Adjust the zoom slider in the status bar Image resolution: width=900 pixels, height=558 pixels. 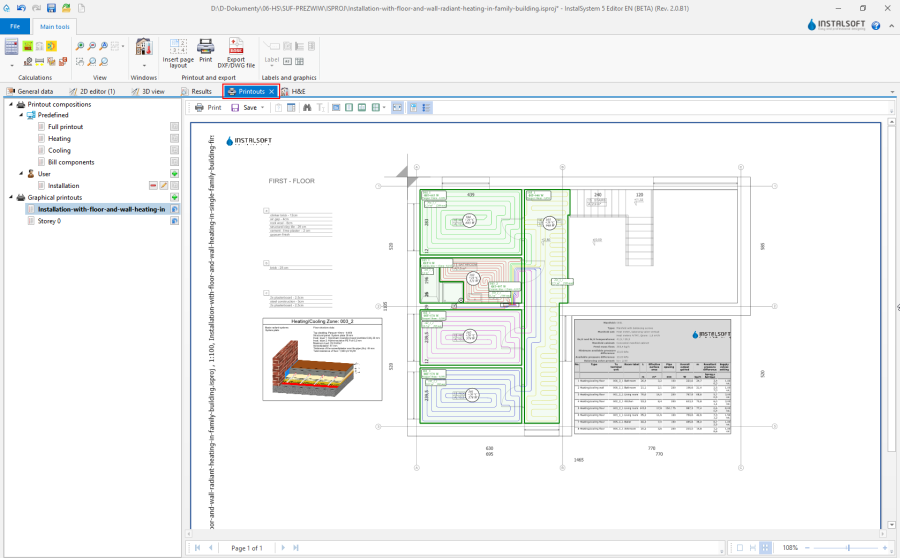pyautogui.click(x=848, y=548)
